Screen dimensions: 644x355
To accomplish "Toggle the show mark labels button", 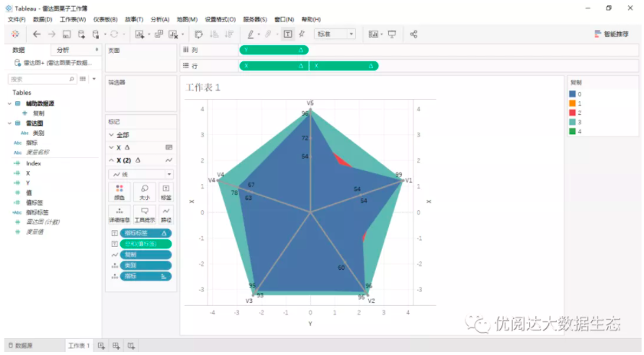I will [x=288, y=35].
